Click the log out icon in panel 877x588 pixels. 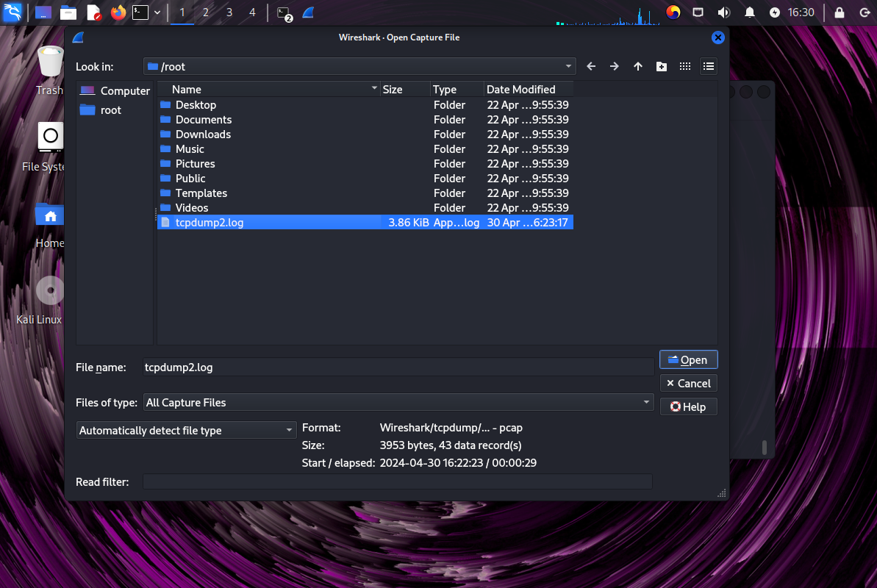click(865, 12)
